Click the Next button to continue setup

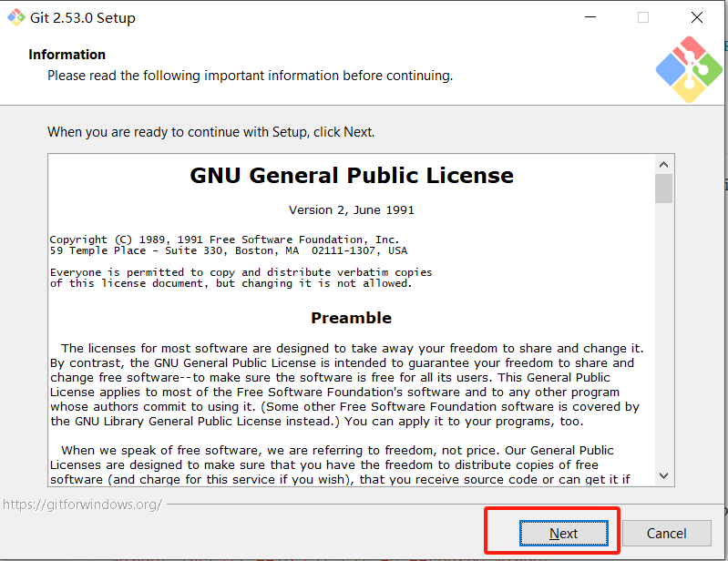[564, 533]
